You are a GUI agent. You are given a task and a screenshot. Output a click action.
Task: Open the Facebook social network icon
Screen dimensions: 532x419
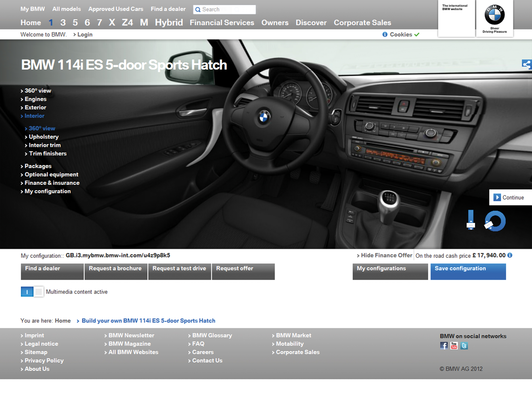pos(444,346)
